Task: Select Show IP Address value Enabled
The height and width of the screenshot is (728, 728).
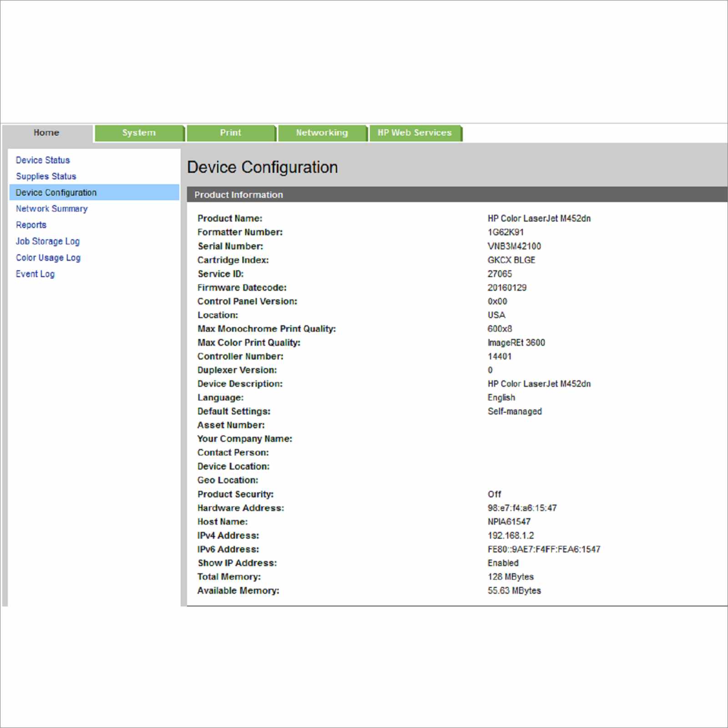Action: coord(503,563)
